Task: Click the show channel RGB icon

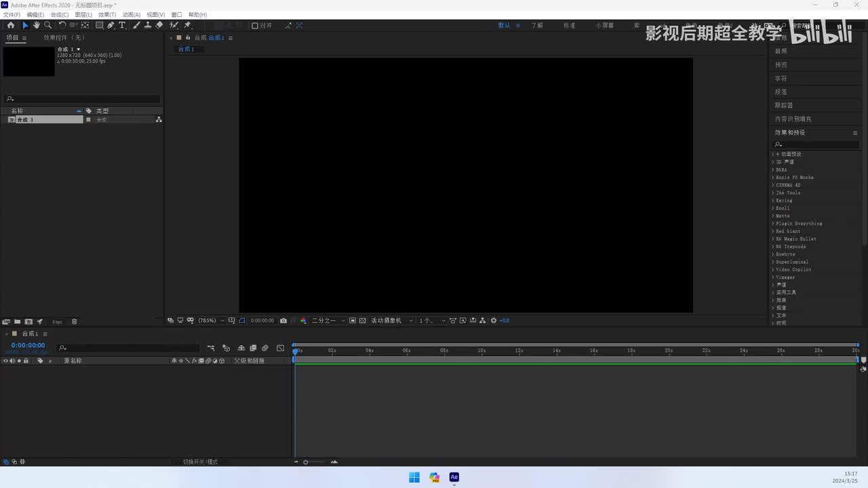Action: (x=303, y=321)
